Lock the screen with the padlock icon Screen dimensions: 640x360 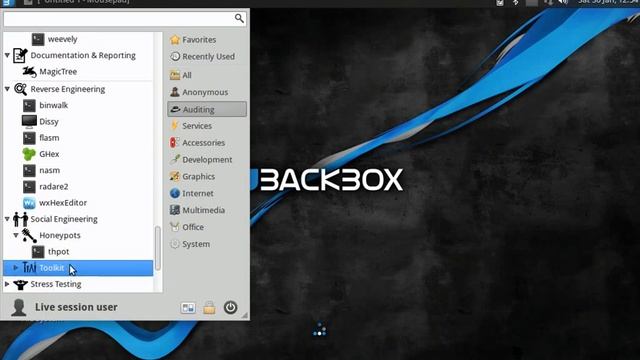click(209, 308)
